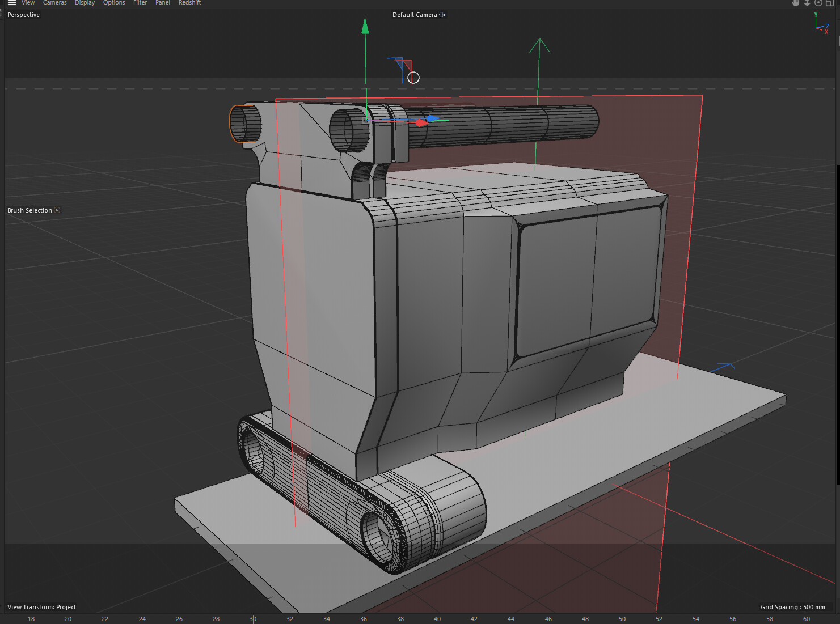Click the Default Camera label
Screen dimensions: 840x624
coord(414,15)
